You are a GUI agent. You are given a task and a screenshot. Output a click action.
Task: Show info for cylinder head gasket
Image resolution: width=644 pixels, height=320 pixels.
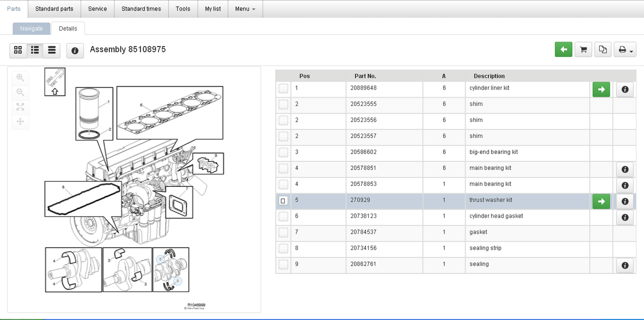625,218
